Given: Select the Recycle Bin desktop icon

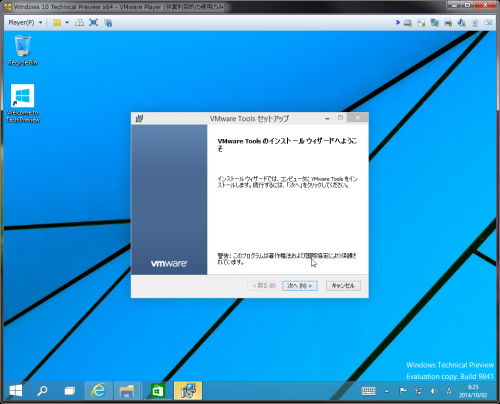Looking at the screenshot, I should coord(23,51).
